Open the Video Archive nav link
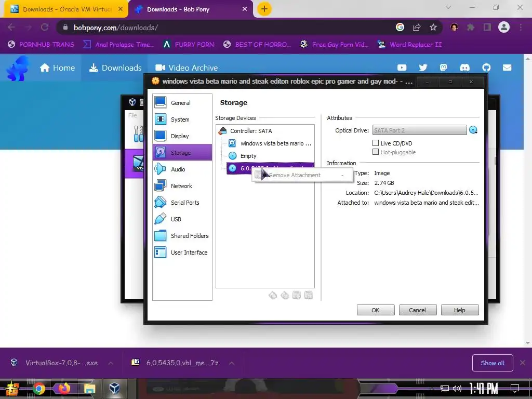Screen dimensions: 532x399 187,68
